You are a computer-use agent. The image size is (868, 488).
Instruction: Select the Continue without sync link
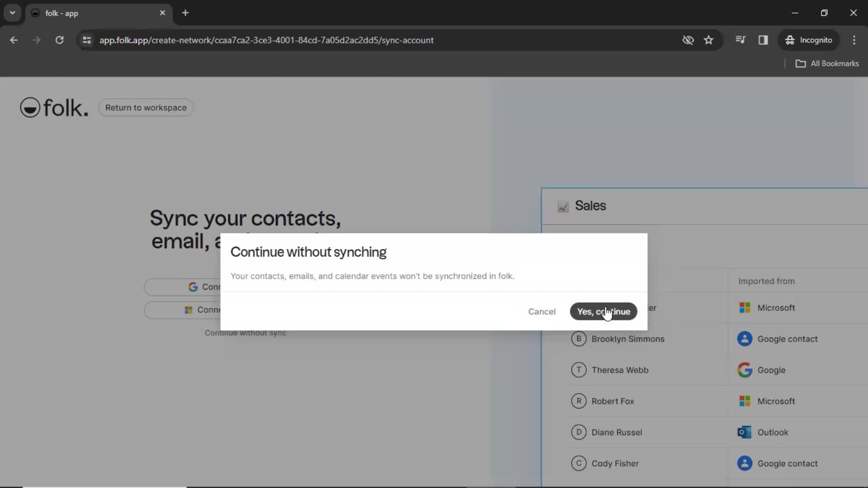[x=245, y=332]
